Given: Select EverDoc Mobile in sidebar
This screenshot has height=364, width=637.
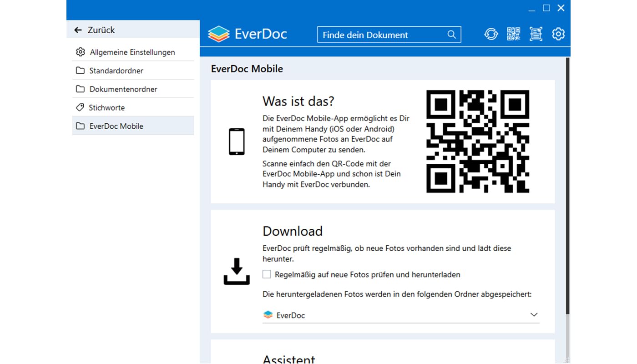Looking at the screenshot, I should 133,126.
